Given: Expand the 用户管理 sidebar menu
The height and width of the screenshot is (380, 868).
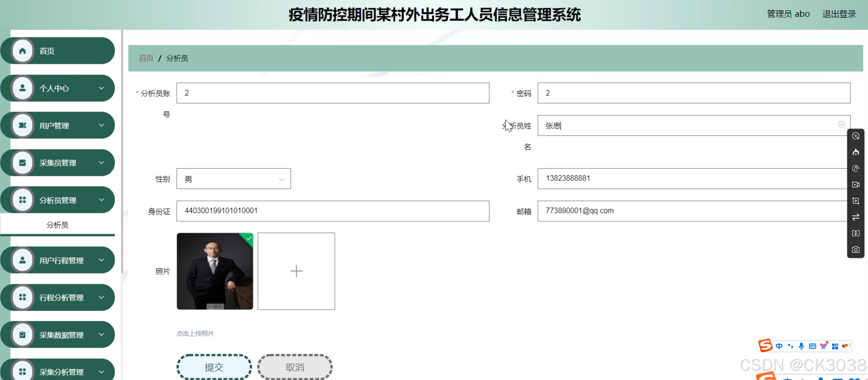Looking at the screenshot, I should point(57,126).
